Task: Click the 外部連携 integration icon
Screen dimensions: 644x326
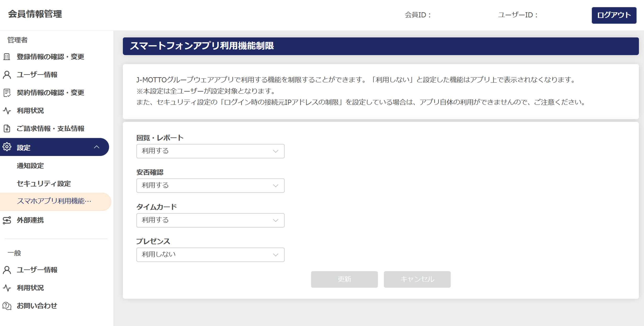Action: pos(7,220)
